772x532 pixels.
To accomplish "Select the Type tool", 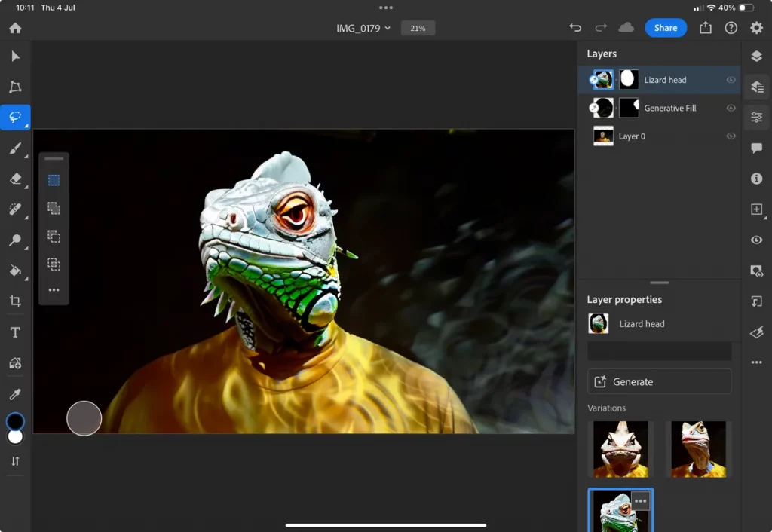I will 15,332.
